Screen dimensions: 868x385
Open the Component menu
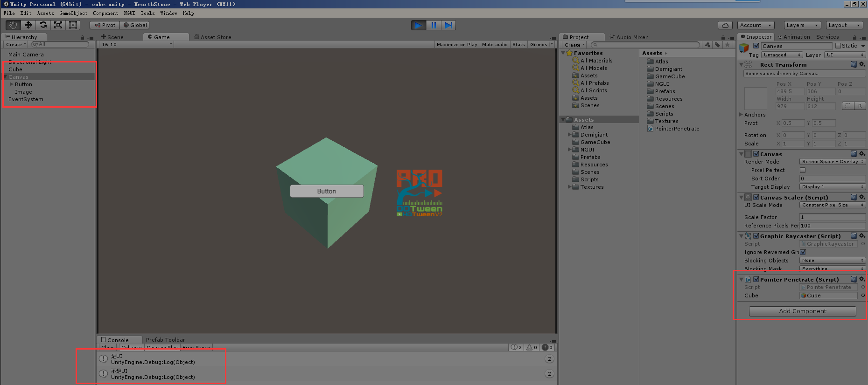tap(105, 13)
